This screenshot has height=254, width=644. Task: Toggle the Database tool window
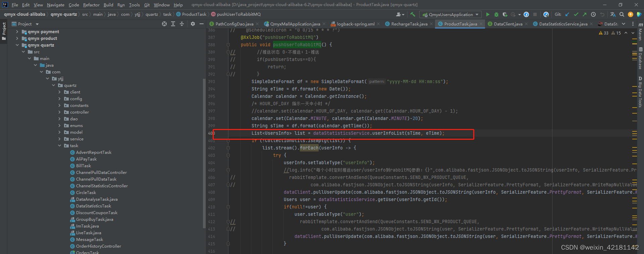(640, 58)
